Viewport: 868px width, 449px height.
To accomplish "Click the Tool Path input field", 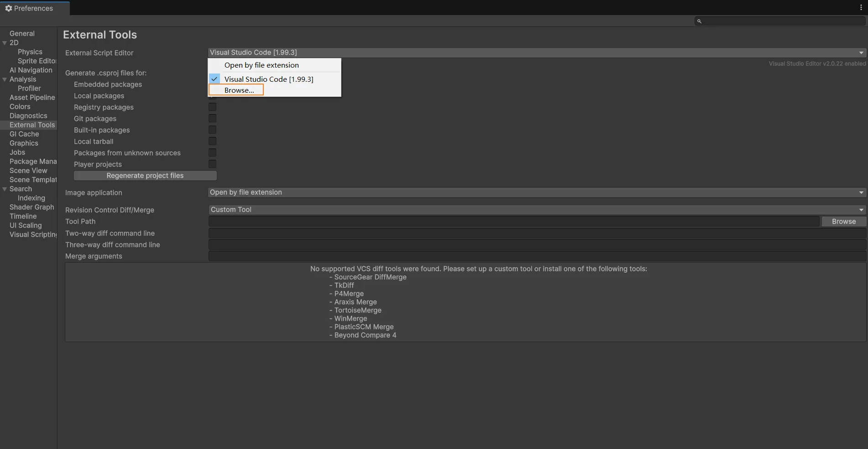I will click(513, 222).
